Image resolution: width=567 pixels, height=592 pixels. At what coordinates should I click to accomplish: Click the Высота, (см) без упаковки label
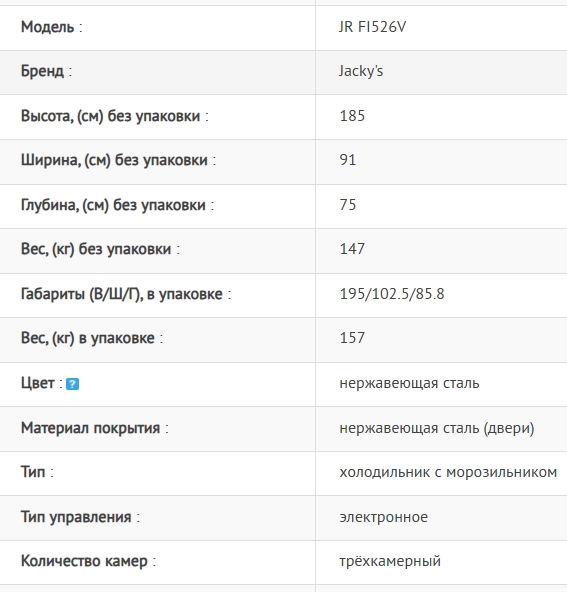[114, 116]
